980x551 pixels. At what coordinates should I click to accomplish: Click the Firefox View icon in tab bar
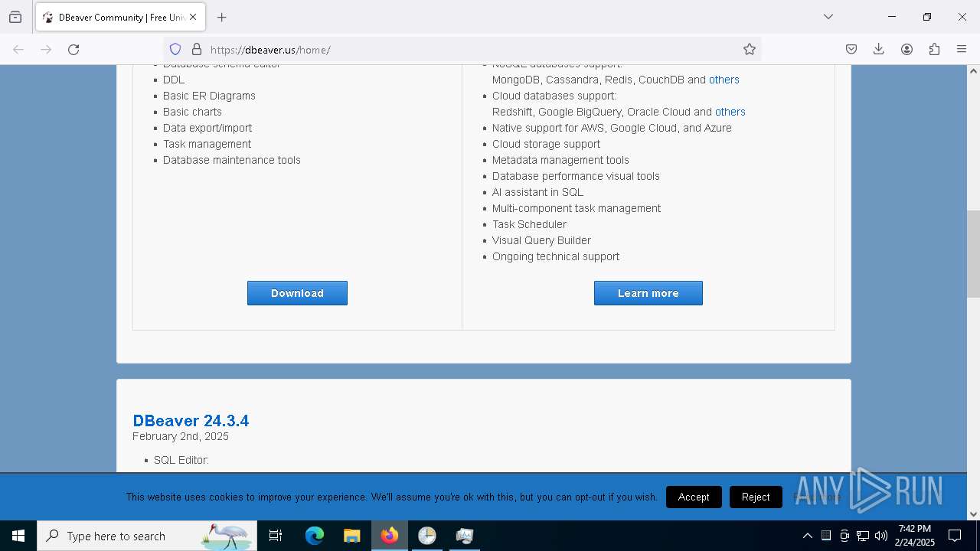(x=15, y=17)
